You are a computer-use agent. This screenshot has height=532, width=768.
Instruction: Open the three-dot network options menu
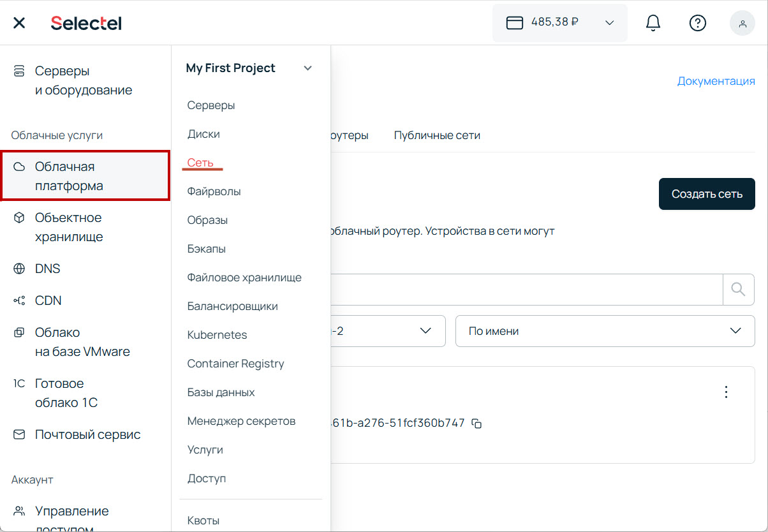725,392
